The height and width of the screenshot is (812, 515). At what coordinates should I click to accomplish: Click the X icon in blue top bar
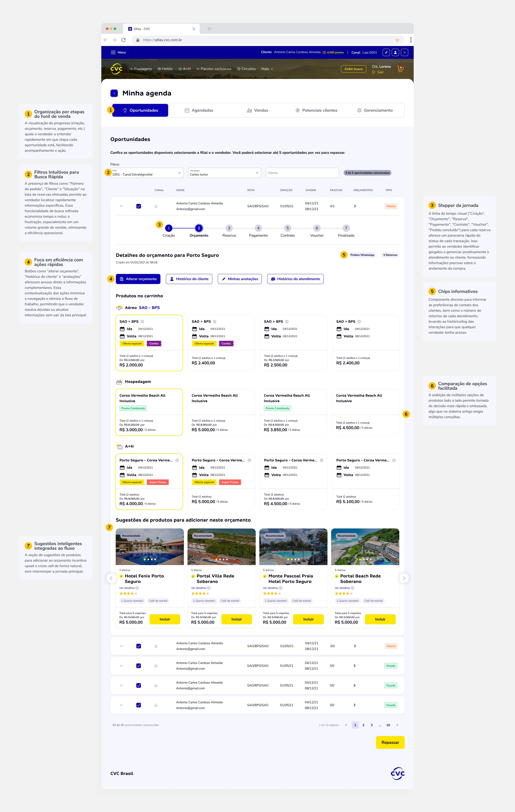[x=405, y=52]
